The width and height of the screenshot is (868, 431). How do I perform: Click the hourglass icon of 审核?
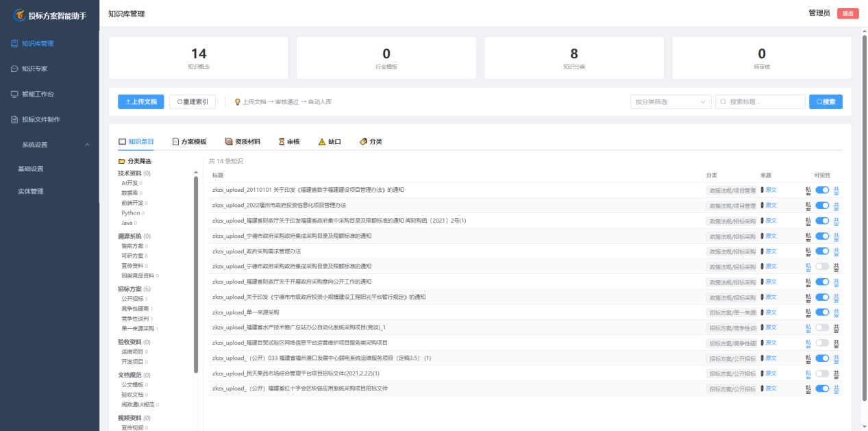point(282,142)
